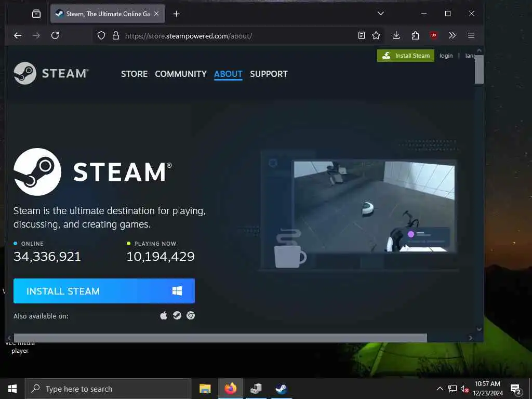Open the clock showing 10:57 AM
The image size is (532, 399).
[487, 389]
